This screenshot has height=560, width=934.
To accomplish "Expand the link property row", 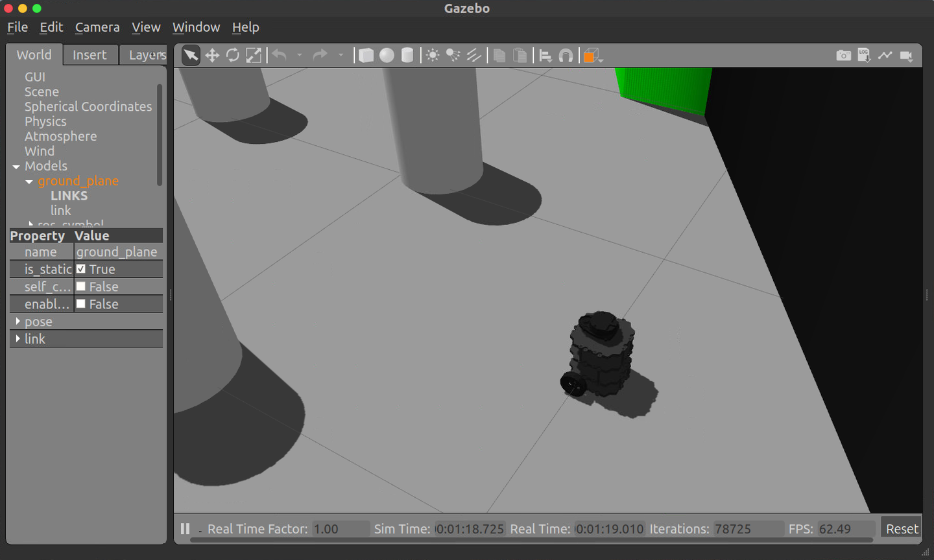I will click(18, 338).
